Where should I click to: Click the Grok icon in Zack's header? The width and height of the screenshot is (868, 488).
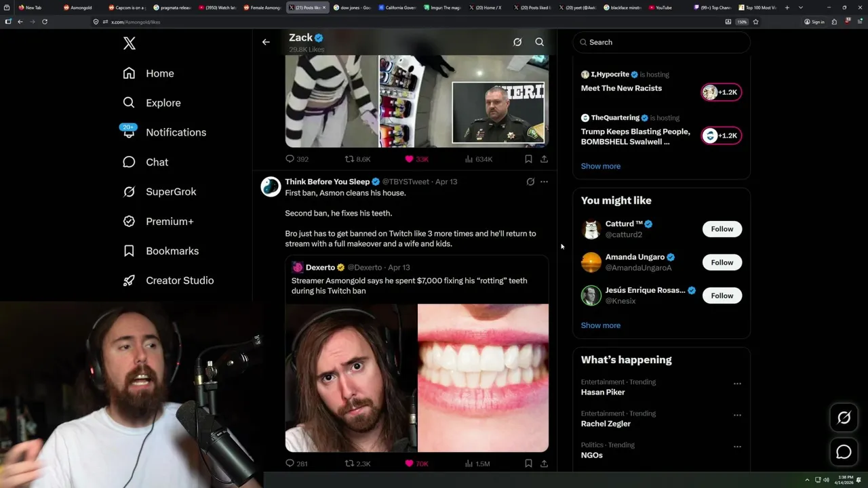pos(517,42)
